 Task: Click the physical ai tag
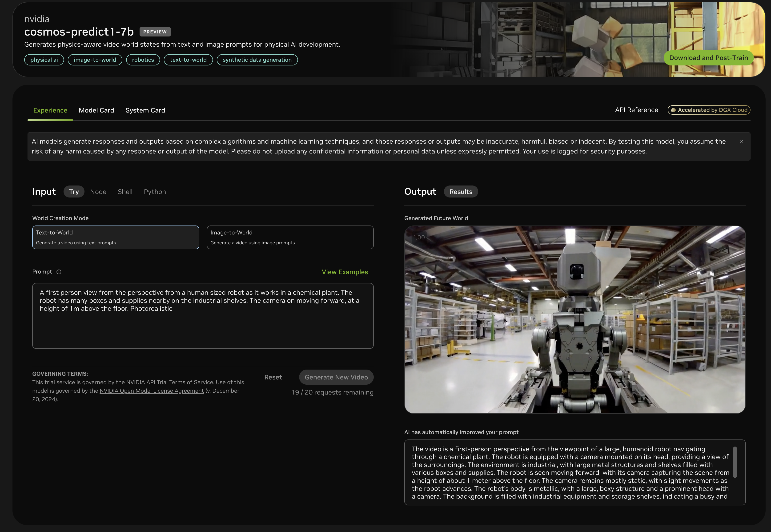click(44, 60)
